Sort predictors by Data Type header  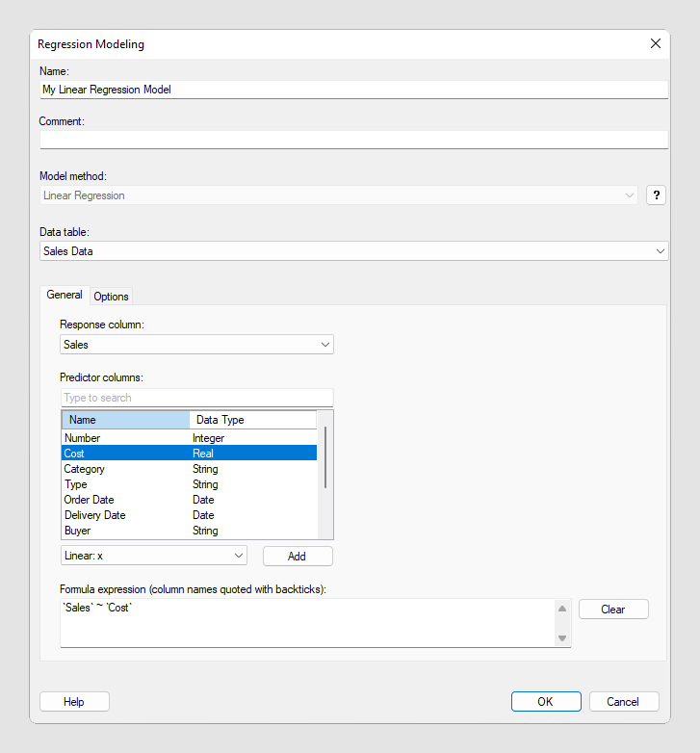pyautogui.click(x=253, y=420)
